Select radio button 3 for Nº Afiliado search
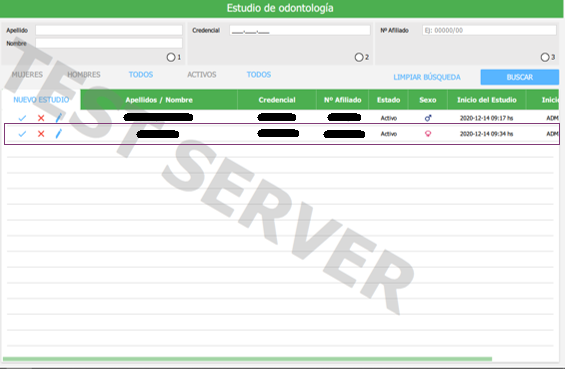This screenshot has width=565, height=369. [x=545, y=57]
